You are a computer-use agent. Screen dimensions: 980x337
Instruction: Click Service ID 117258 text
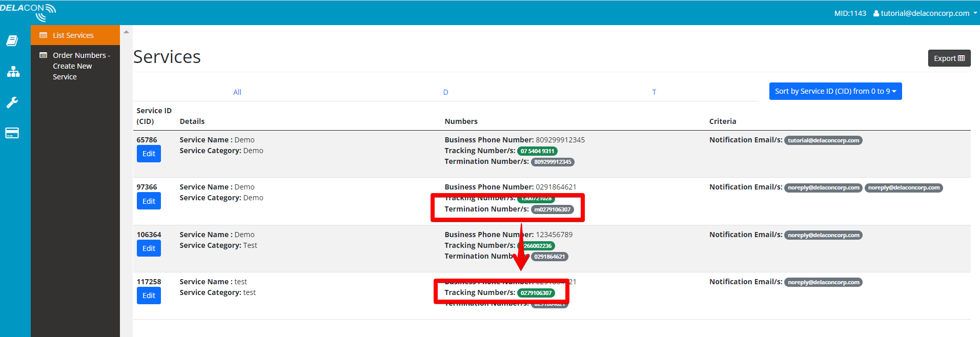click(x=149, y=282)
